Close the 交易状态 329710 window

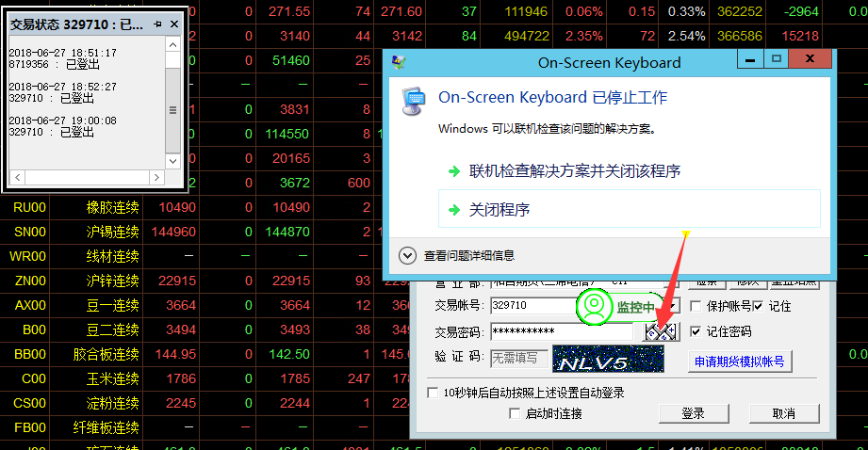(174, 24)
